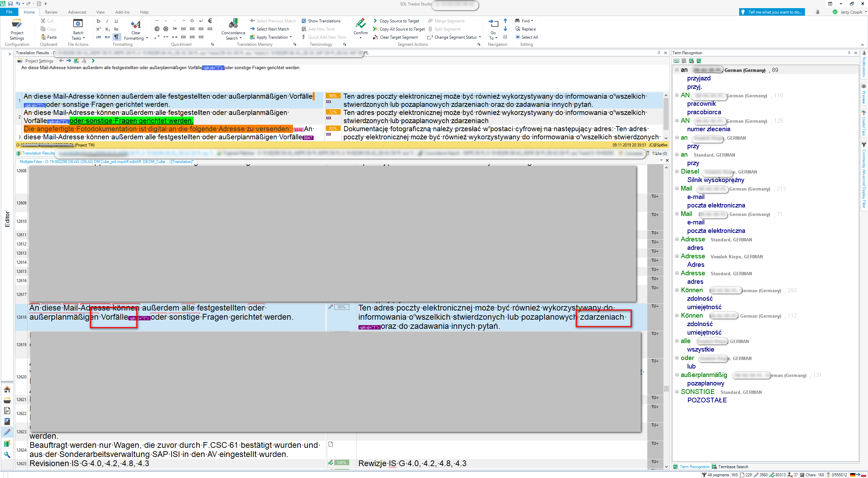Toggle the All segments display filter
The image size is (868, 478).
tap(715, 475)
